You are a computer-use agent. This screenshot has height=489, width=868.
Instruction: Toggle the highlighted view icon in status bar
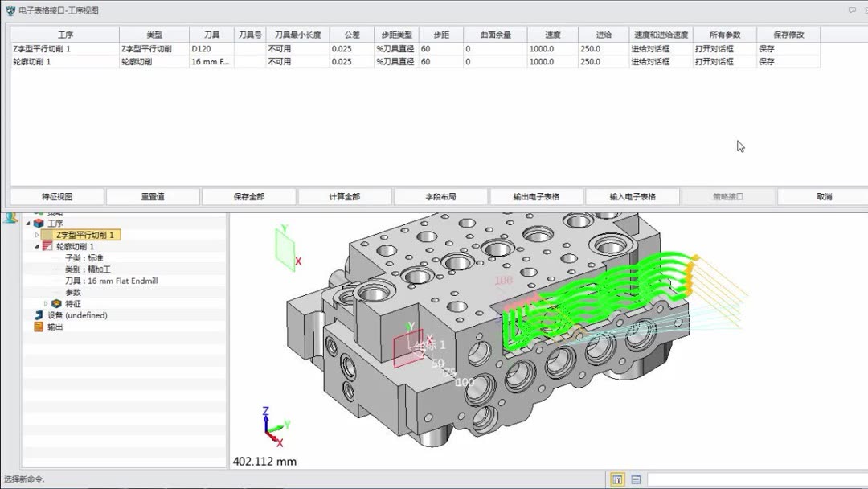617,479
